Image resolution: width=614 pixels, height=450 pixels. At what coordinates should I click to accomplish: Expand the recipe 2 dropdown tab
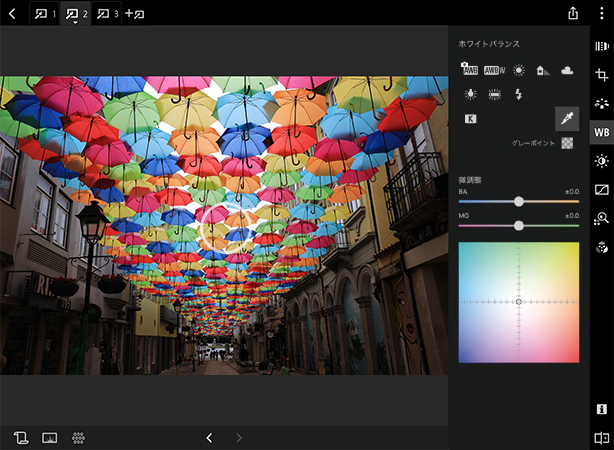coord(75,14)
